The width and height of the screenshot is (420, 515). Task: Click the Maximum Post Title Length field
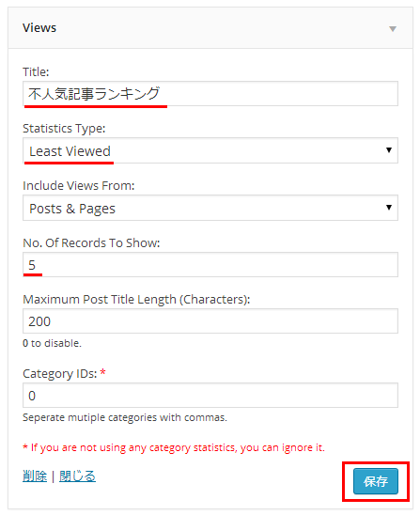click(210, 320)
